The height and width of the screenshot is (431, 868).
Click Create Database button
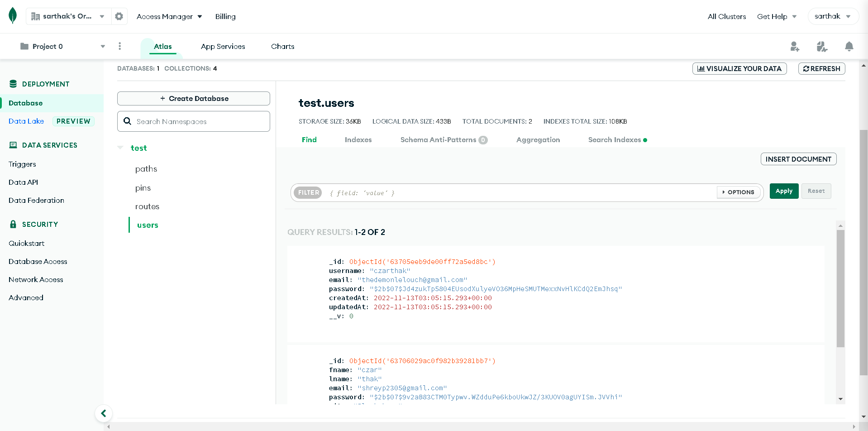[194, 98]
